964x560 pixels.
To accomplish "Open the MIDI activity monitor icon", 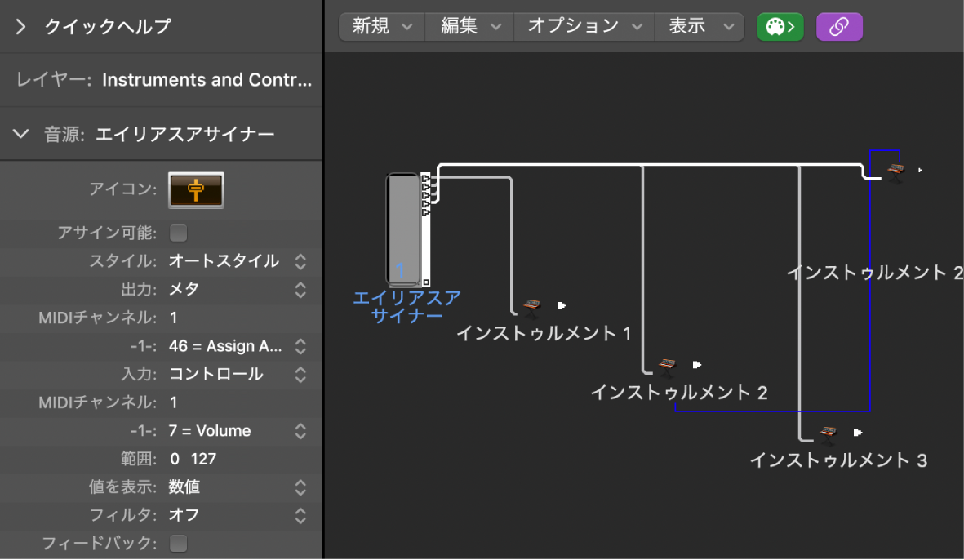I will [x=780, y=26].
